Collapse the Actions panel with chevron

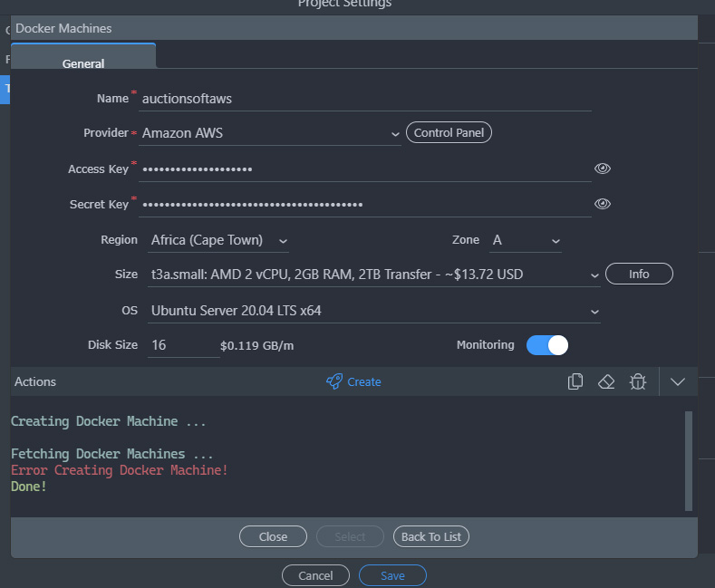(678, 381)
